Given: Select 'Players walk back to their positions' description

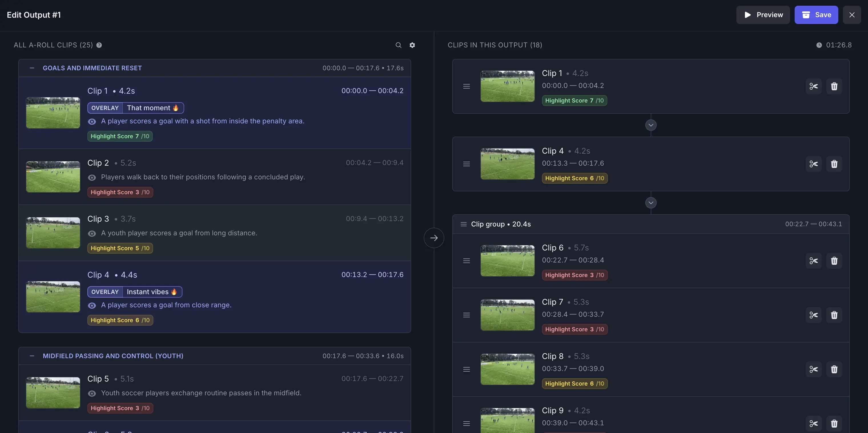Looking at the screenshot, I should point(203,177).
